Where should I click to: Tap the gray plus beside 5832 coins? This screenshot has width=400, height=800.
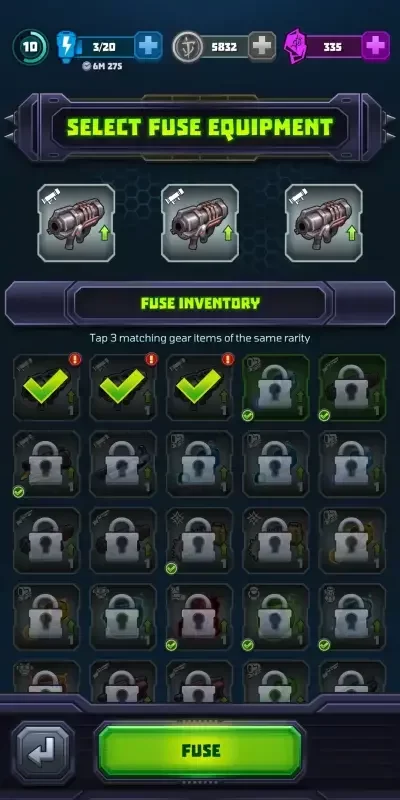(x=262, y=46)
